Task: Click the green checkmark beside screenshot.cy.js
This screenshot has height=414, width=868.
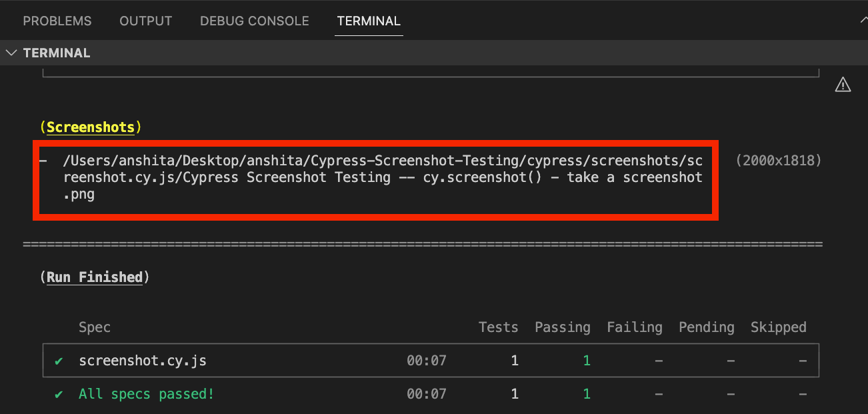Action: tap(59, 361)
